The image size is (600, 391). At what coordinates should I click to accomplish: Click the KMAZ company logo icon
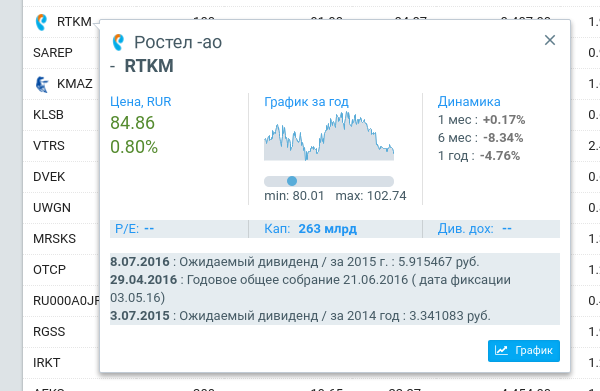tap(42, 84)
